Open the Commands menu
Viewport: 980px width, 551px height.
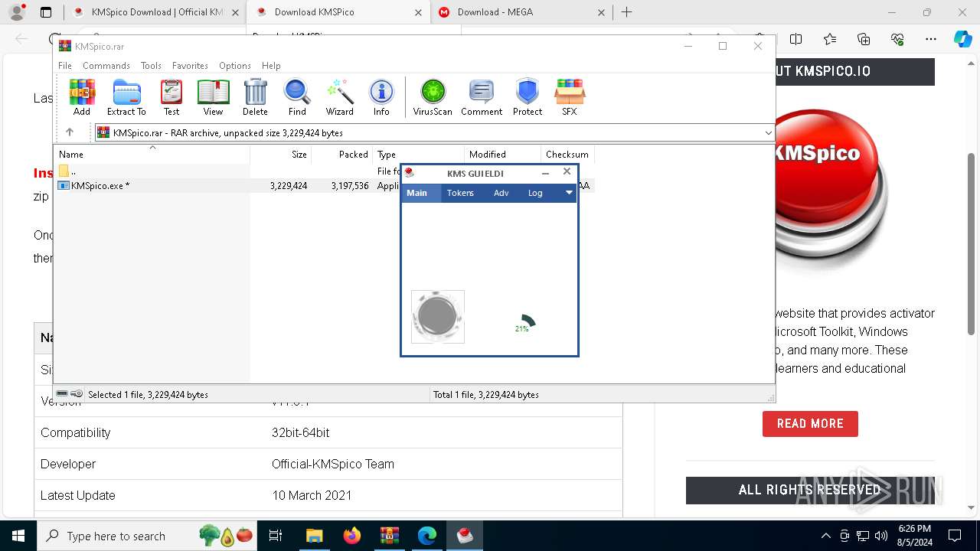click(106, 66)
